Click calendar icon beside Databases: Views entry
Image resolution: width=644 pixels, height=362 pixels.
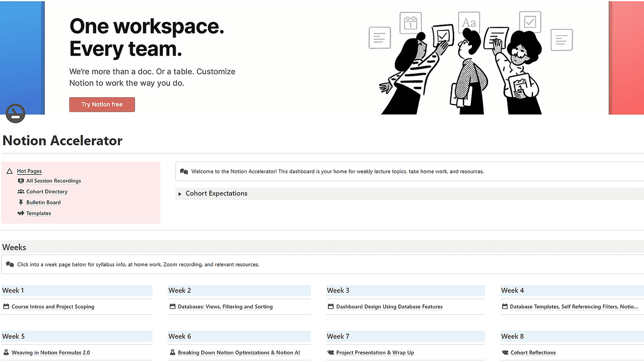pyautogui.click(x=172, y=306)
